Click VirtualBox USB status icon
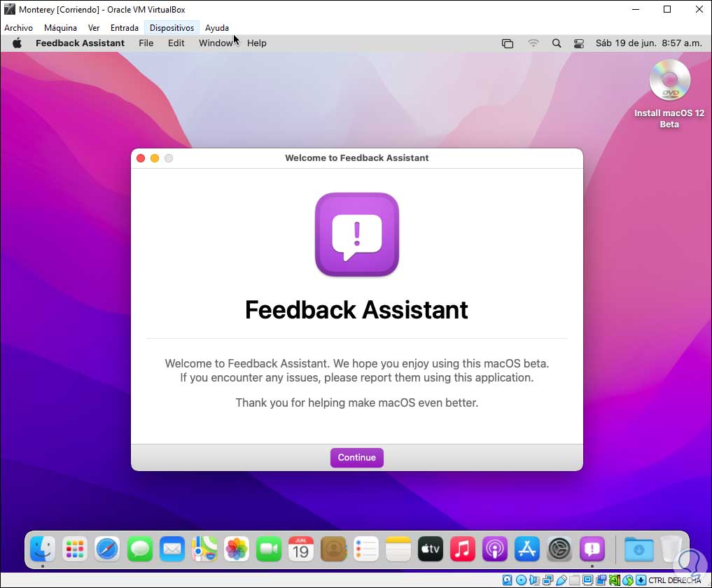712x588 pixels. click(x=561, y=580)
